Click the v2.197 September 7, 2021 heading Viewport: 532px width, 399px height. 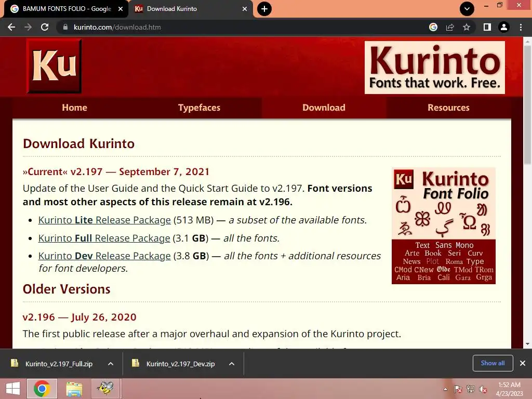[116, 171]
